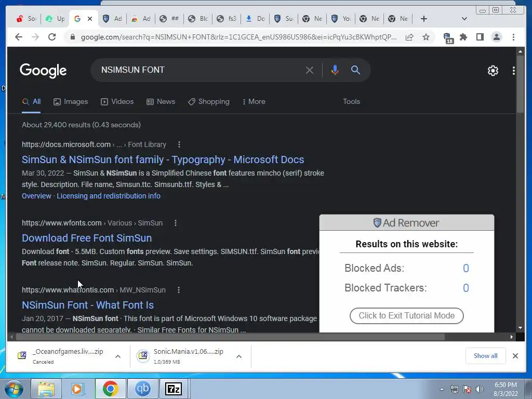Screen dimensions: 532x399
Task: Open the network tray icon
Action: 454,389
